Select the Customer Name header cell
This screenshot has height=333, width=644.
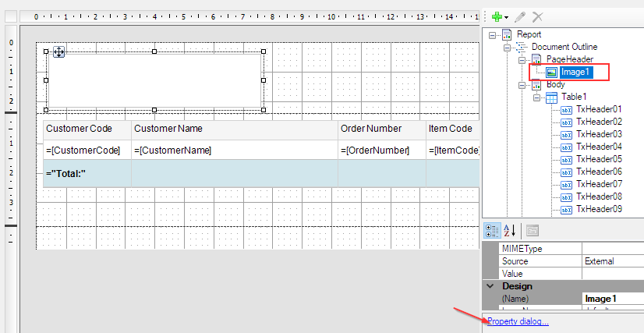coord(235,129)
